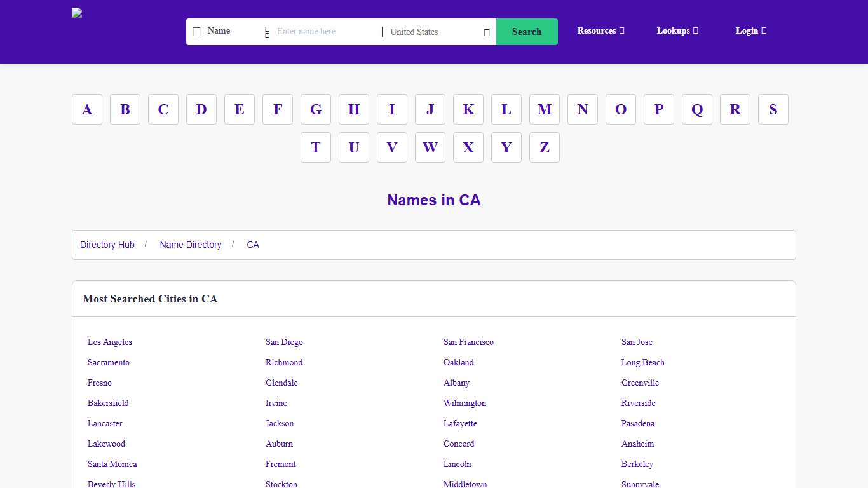Click the Login dropdown icon

click(x=764, y=30)
